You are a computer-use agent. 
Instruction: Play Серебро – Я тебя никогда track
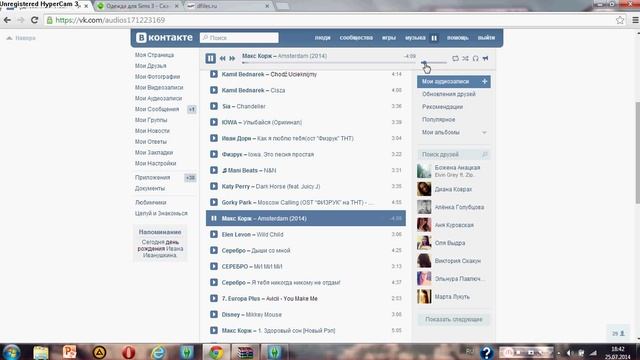(213, 282)
